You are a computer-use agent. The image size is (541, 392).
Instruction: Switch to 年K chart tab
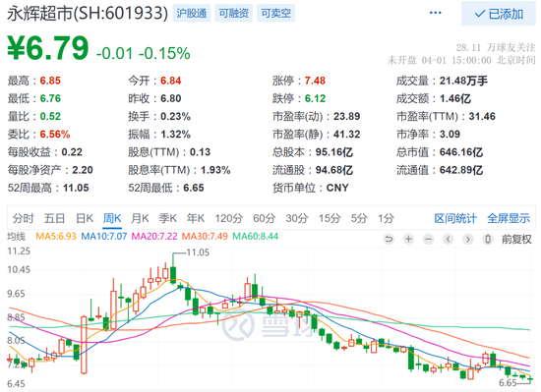[x=196, y=218]
